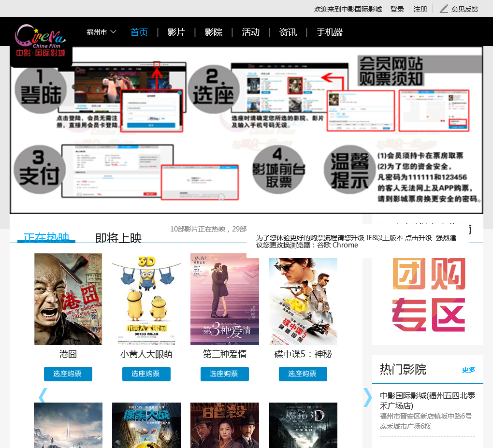Click the 会员网站购票须知 banner image
The image size is (493, 448).
click(x=246, y=130)
